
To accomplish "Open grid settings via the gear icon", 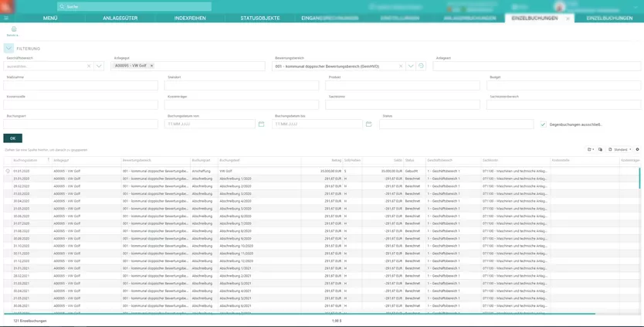I will (x=637, y=150).
